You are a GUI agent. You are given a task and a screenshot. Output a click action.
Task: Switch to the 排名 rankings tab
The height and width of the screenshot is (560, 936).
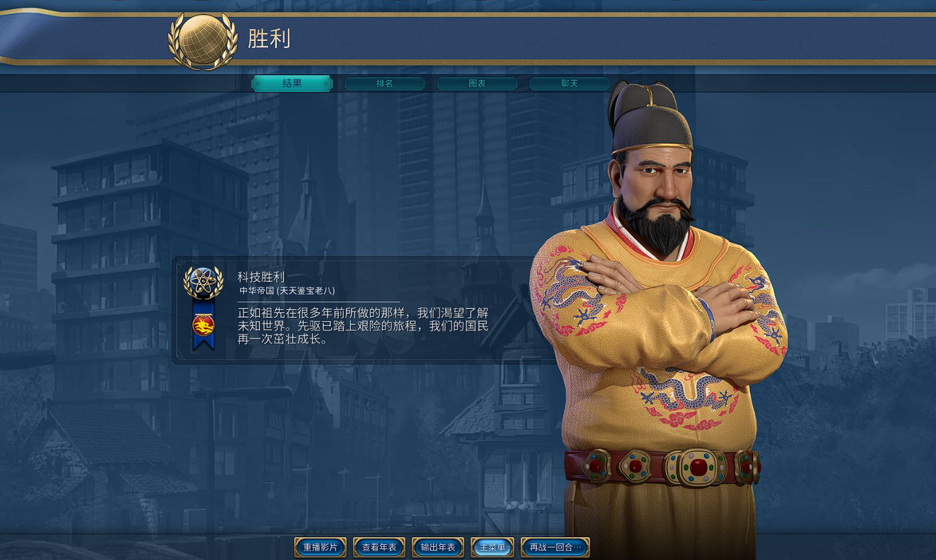click(384, 83)
